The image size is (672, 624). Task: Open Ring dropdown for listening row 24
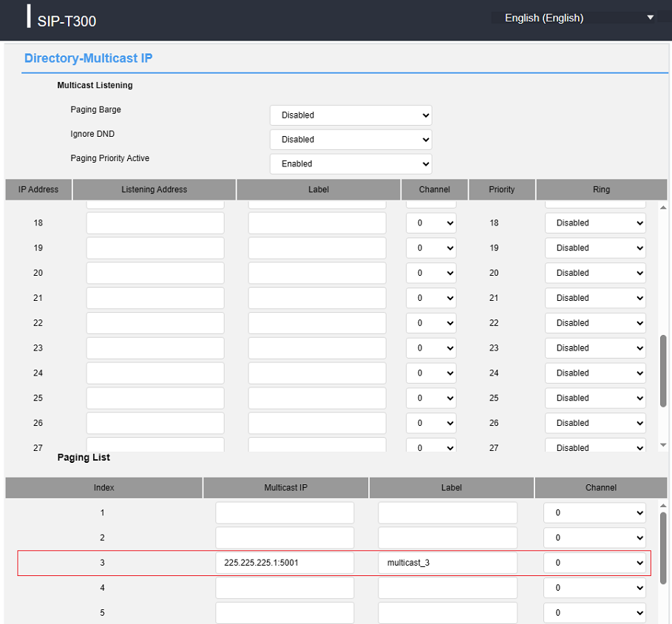[595, 373]
